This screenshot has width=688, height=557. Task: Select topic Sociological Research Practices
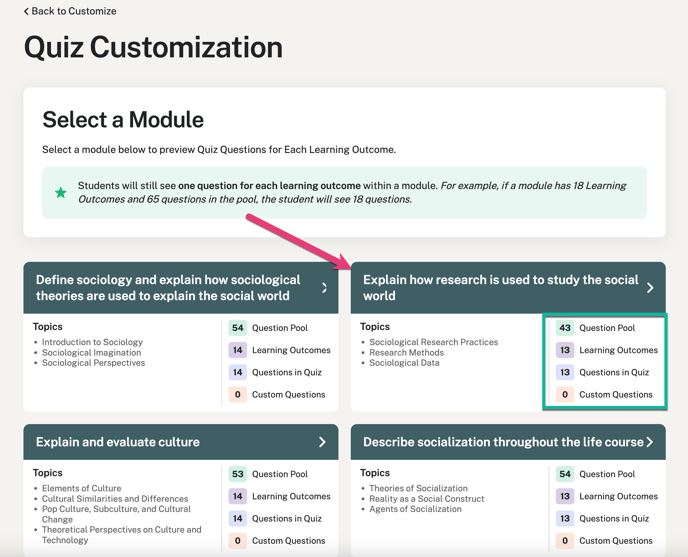pos(434,342)
